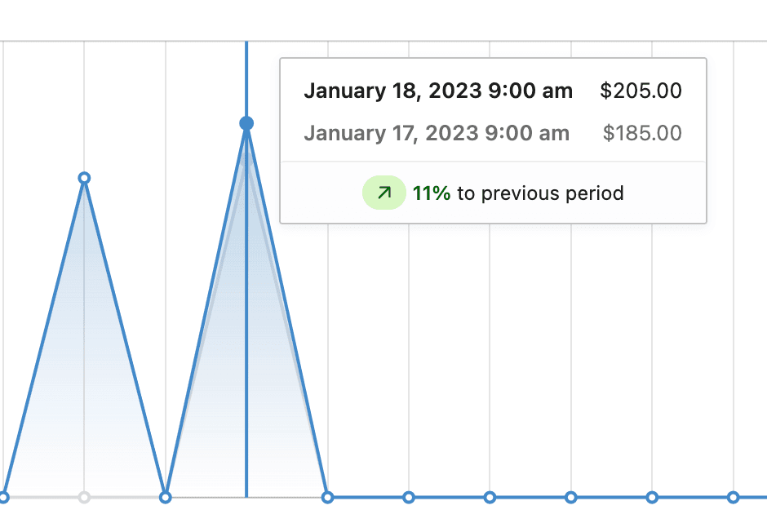Image resolution: width=767 pixels, height=532 pixels.
Task: Select the zero-value point between the two peaks
Action: coord(166,498)
